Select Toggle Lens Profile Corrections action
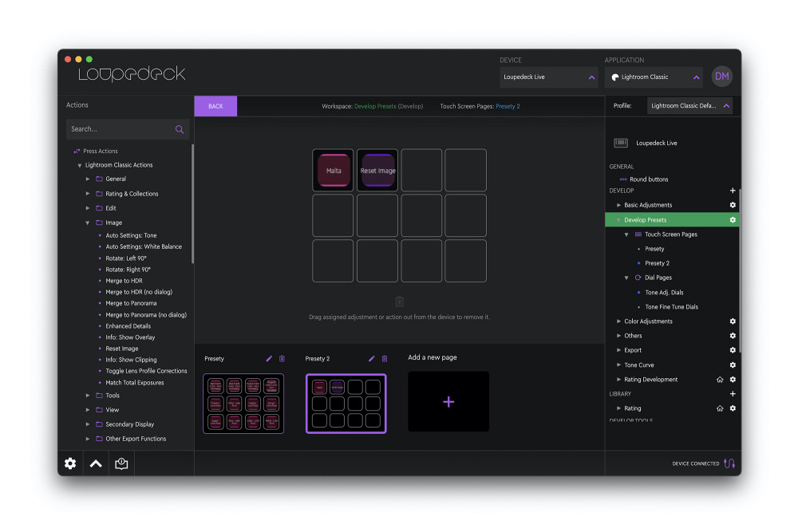The height and width of the screenshot is (532, 798). pos(146,371)
